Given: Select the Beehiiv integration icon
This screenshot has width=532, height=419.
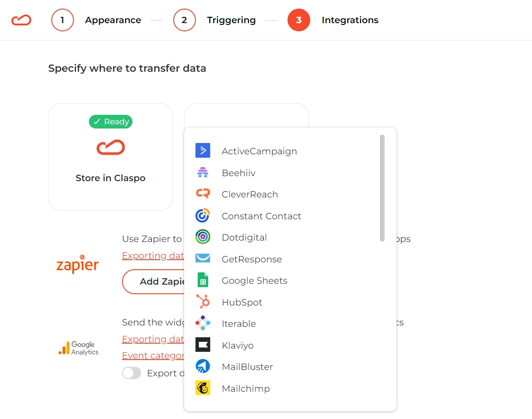Looking at the screenshot, I should coord(203,173).
